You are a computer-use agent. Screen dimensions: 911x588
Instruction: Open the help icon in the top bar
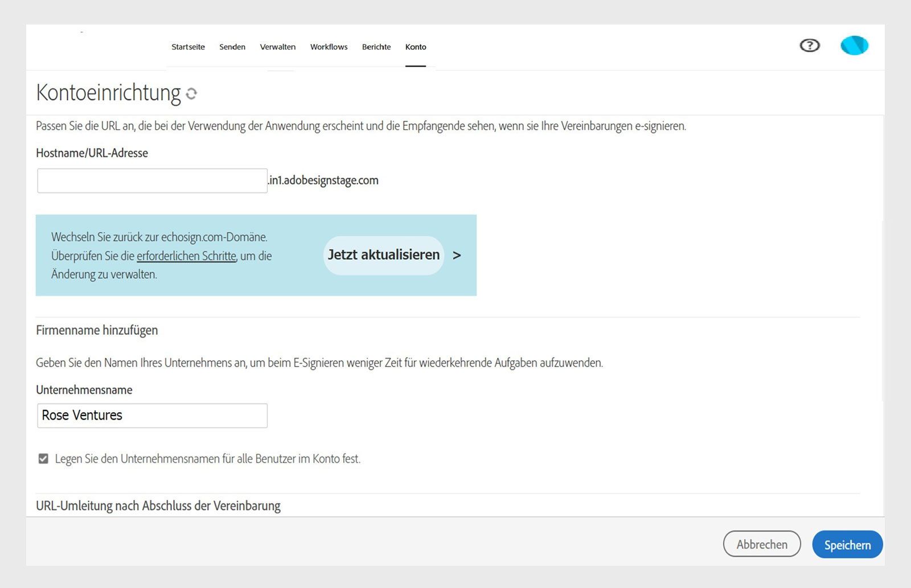(809, 45)
